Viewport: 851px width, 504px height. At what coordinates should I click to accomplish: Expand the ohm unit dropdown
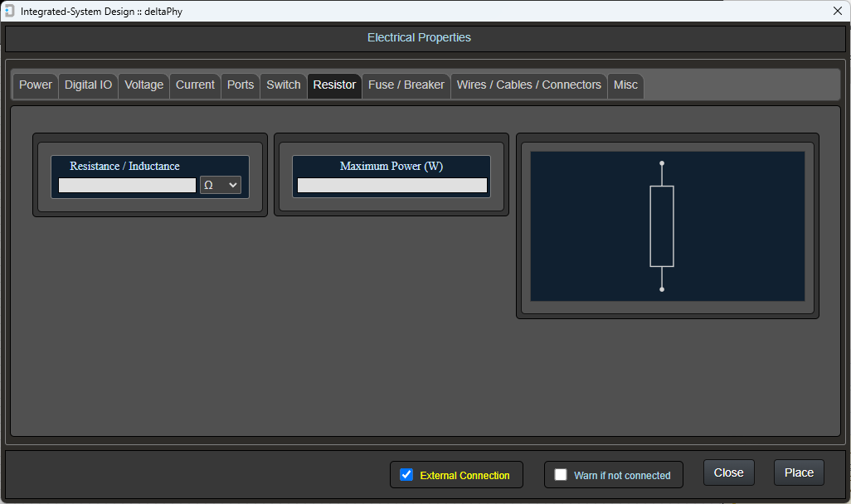click(x=221, y=185)
